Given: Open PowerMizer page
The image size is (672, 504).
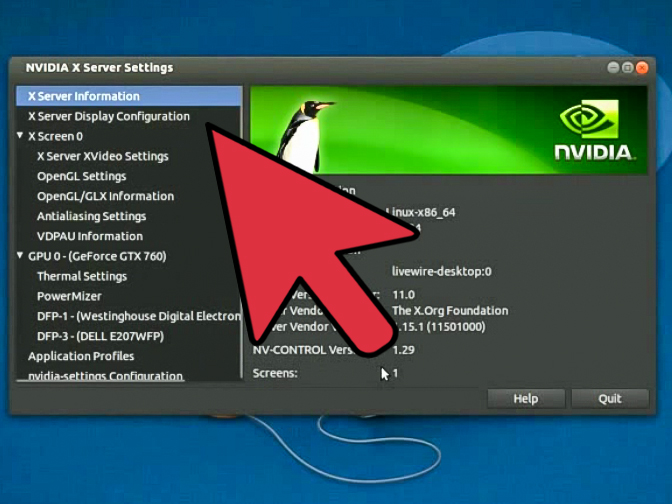Looking at the screenshot, I should [69, 296].
